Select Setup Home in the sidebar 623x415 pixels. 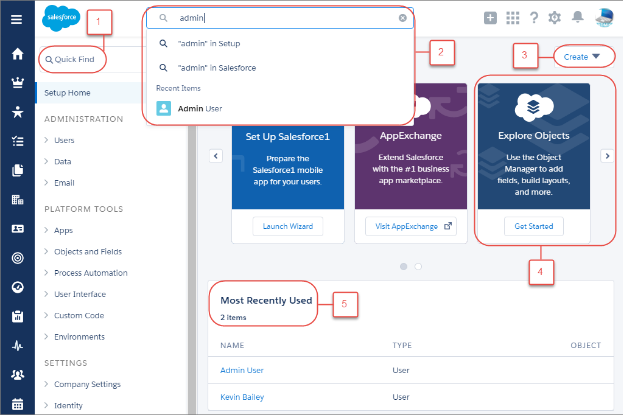[69, 93]
